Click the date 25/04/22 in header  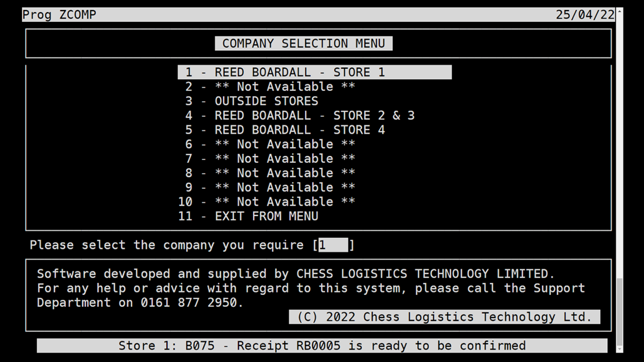pyautogui.click(x=584, y=15)
